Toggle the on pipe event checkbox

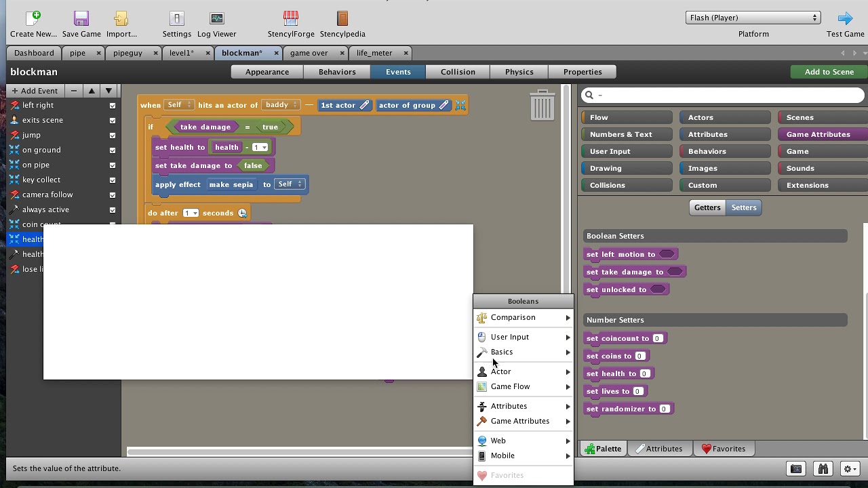(113, 165)
